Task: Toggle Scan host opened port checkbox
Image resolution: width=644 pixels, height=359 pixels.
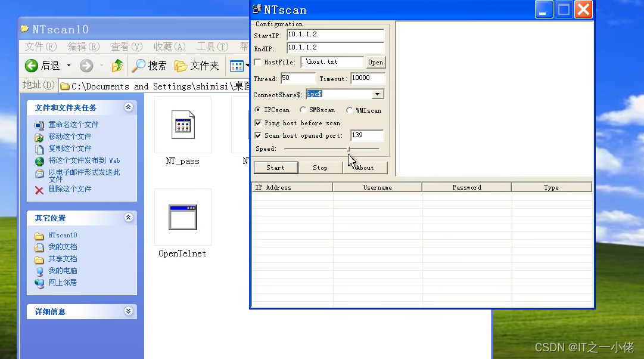Action: coord(258,135)
